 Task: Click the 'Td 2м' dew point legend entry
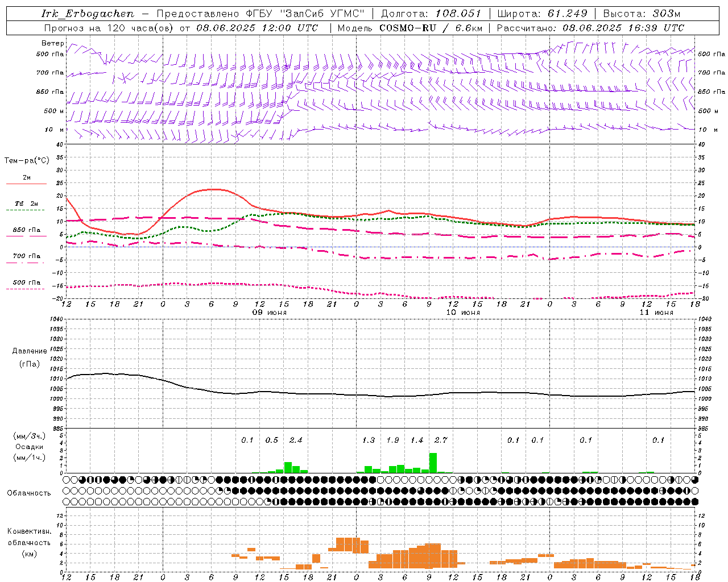(x=26, y=203)
